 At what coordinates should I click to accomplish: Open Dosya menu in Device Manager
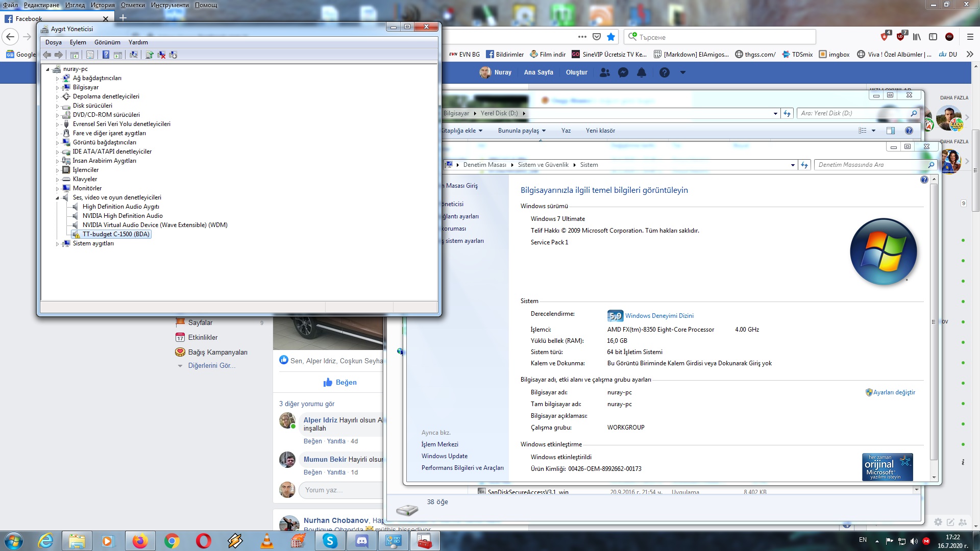pyautogui.click(x=54, y=42)
